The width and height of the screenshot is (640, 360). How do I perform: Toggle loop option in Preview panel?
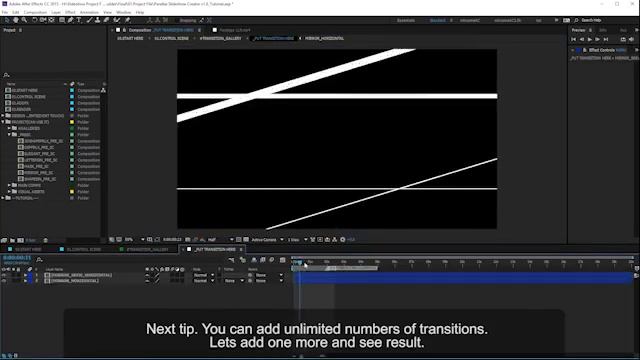click(x=623, y=39)
